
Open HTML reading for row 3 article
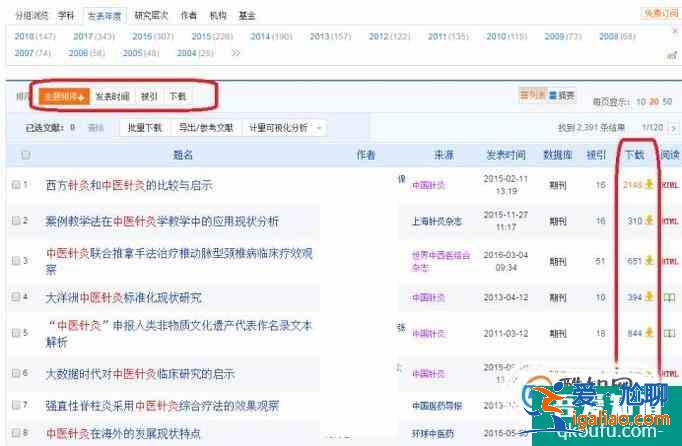pyautogui.click(x=671, y=261)
